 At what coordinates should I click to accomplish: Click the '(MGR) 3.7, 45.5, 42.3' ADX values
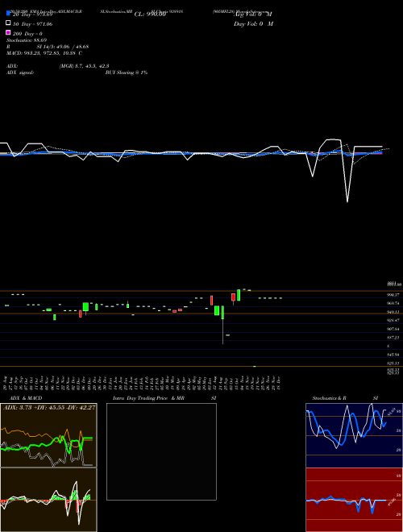[x=84, y=66]
